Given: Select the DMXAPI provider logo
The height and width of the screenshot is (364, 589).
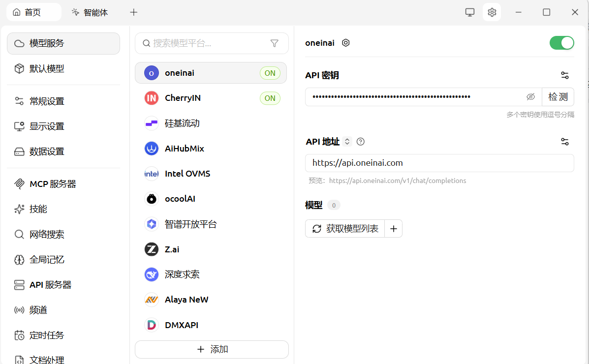Looking at the screenshot, I should tap(152, 325).
